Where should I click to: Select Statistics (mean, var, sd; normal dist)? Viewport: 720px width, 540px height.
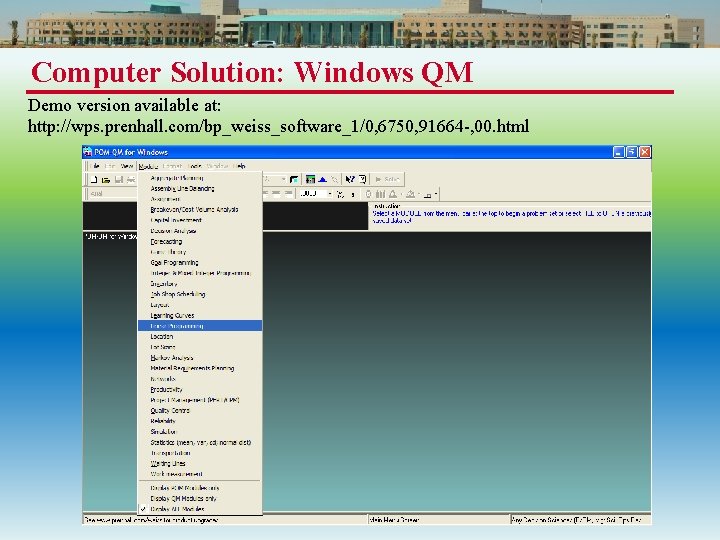(x=200, y=443)
